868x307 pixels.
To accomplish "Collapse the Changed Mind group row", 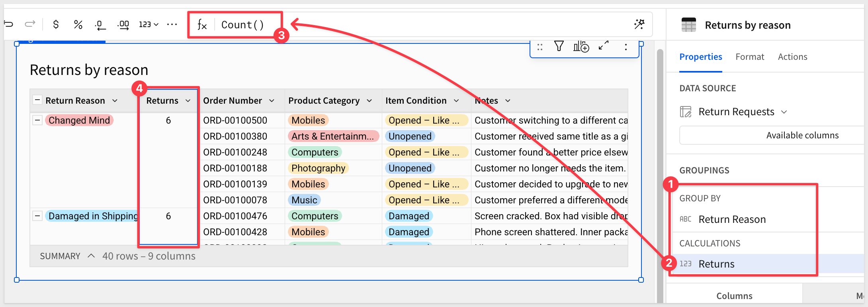I will [37, 120].
